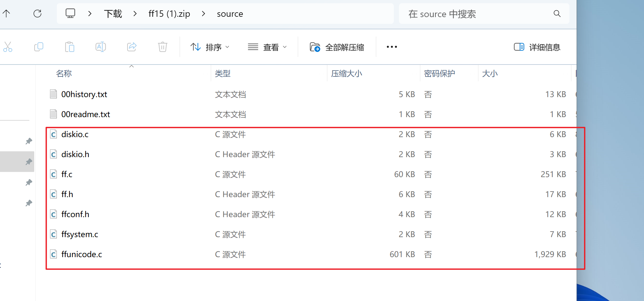Click the Up directory arrow

[6, 13]
